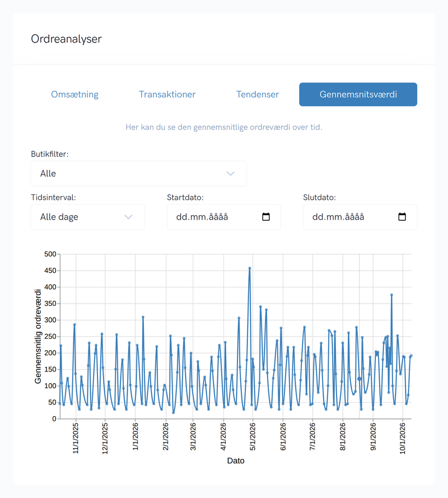Click the Tidsinterval label
This screenshot has height=498, width=448.
(53, 197)
